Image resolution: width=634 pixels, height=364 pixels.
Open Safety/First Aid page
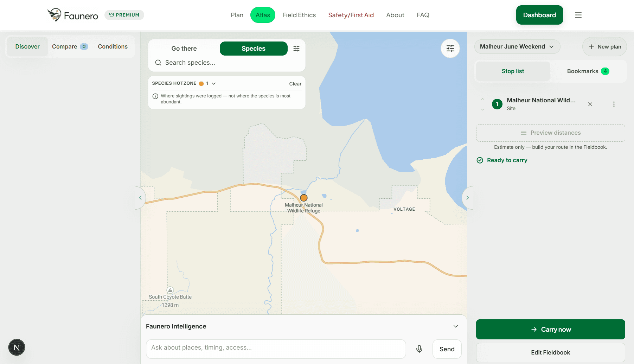click(351, 15)
